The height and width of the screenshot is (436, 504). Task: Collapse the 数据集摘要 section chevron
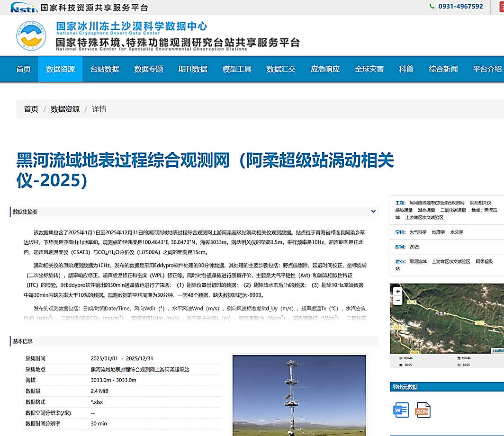(x=373, y=212)
